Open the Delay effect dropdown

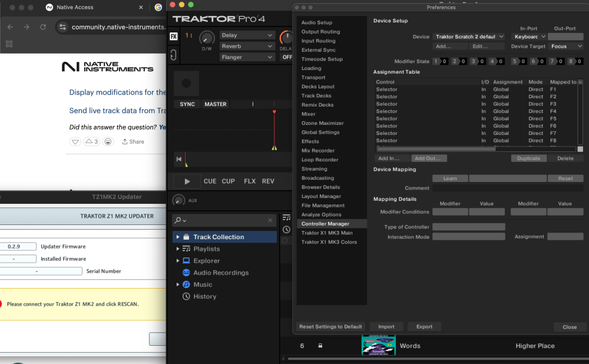[x=247, y=35]
